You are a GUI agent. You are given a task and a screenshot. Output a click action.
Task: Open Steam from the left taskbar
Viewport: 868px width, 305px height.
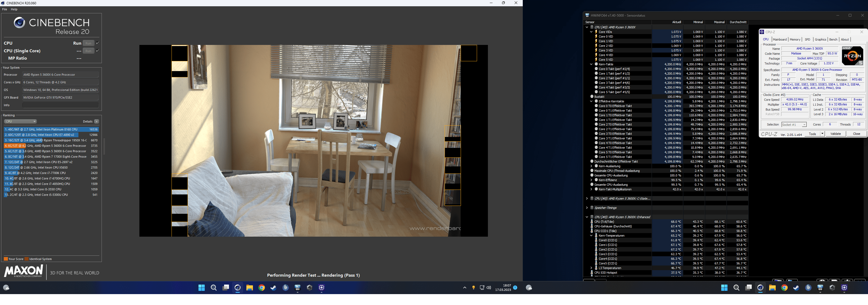click(x=274, y=288)
